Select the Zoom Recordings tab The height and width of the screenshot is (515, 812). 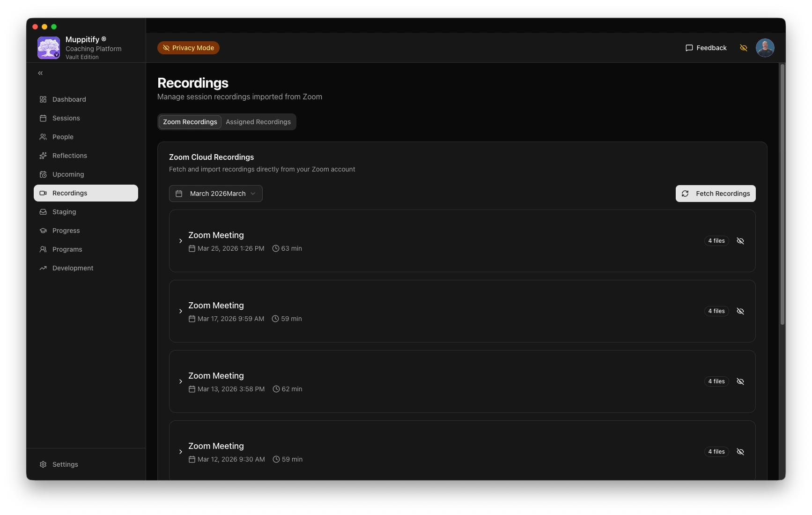(x=190, y=122)
